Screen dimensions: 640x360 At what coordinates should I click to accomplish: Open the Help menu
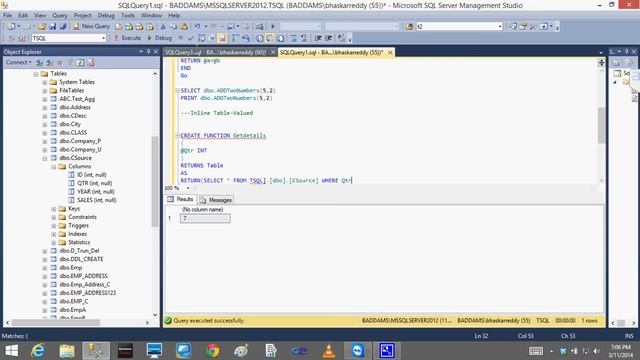point(174,15)
